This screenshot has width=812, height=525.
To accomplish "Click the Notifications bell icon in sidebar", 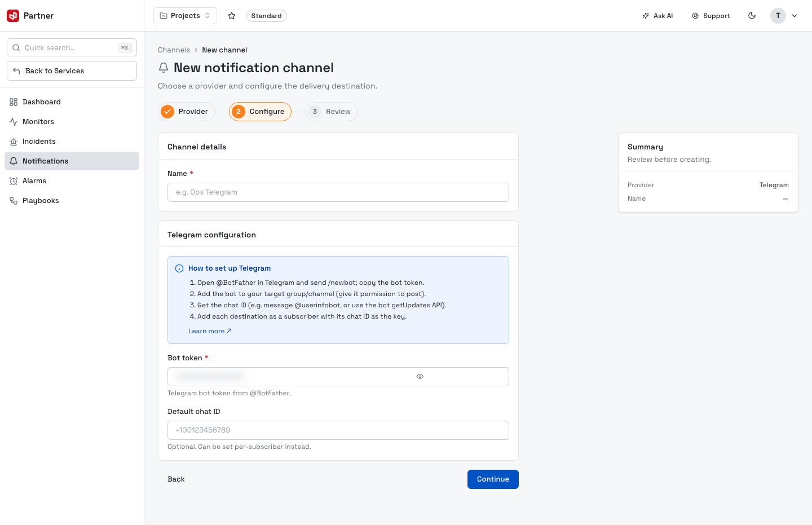I will (x=14, y=161).
